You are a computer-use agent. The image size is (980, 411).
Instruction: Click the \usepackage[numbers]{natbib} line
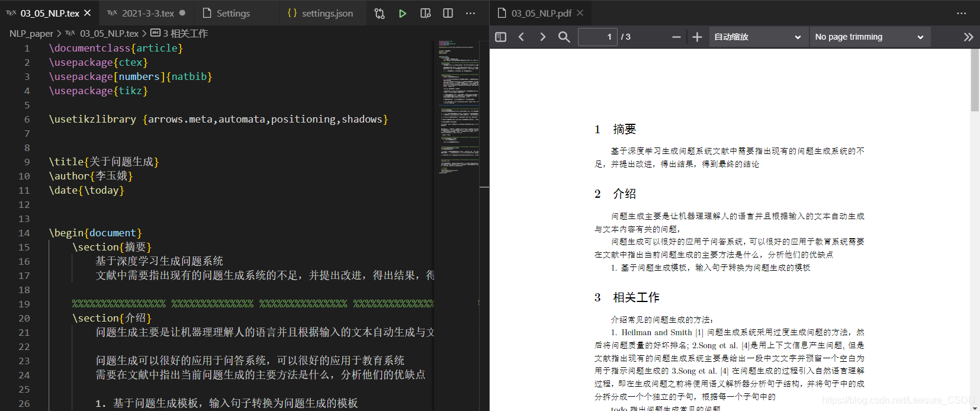[130, 76]
